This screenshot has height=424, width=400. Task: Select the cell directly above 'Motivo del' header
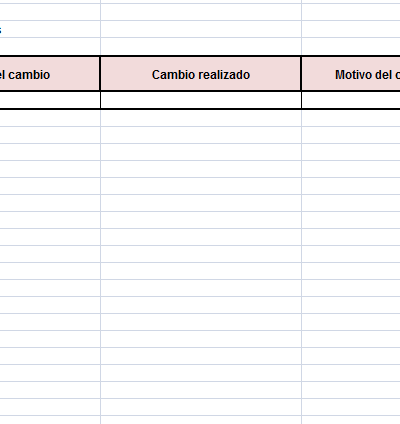coord(351,46)
